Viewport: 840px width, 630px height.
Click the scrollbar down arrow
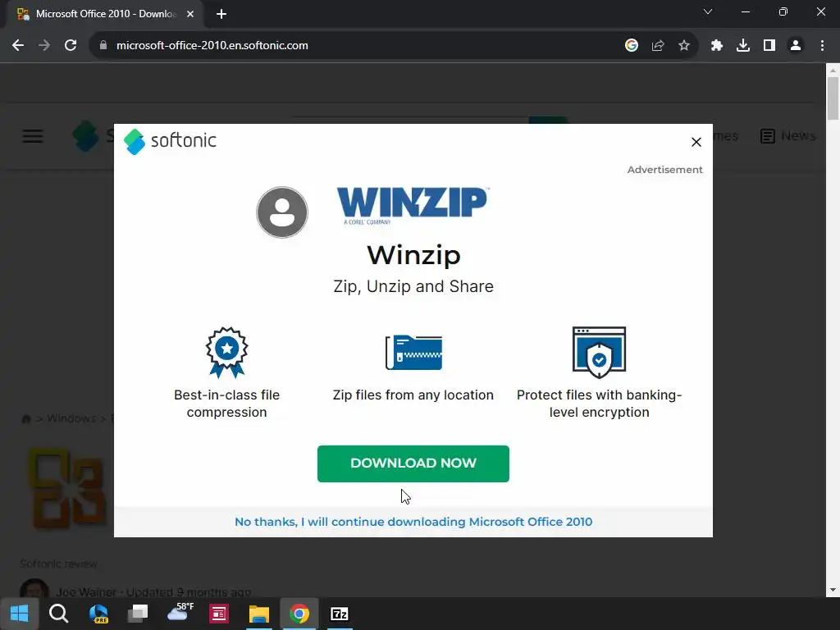coord(833,590)
